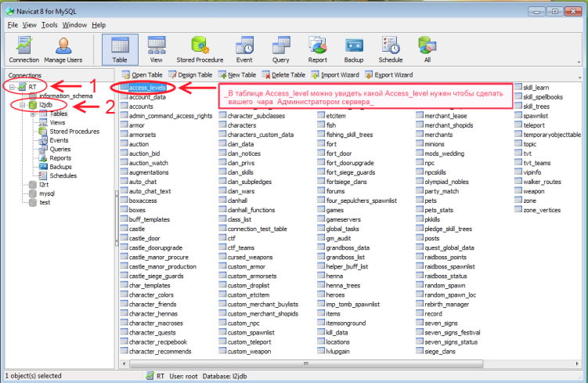Select the Table object view
The width and height of the screenshot is (588, 383).
pyautogui.click(x=120, y=49)
